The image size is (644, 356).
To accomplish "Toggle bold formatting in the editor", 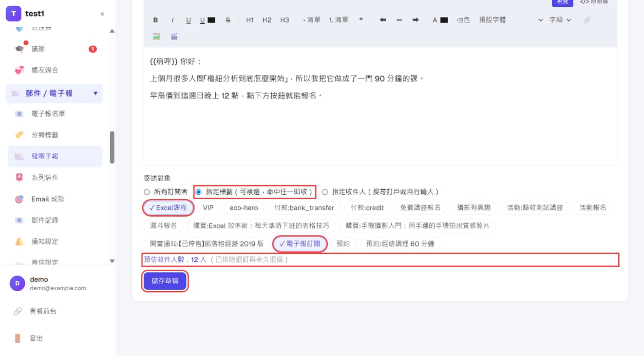I will [x=155, y=20].
